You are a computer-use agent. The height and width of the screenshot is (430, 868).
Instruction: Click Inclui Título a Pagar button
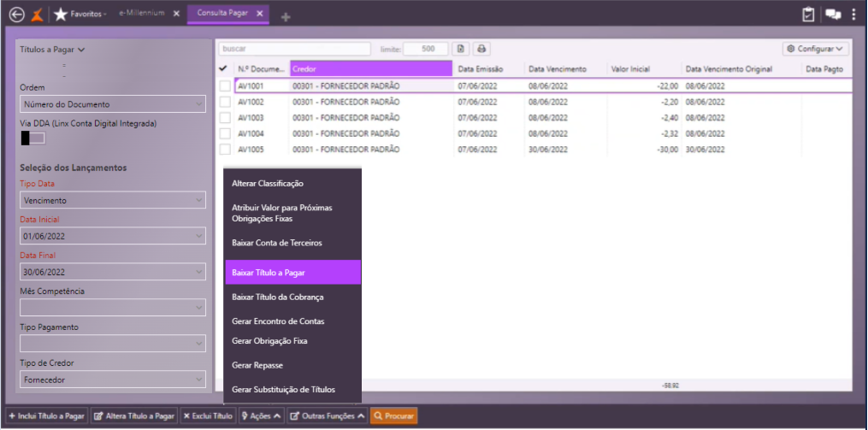point(47,415)
